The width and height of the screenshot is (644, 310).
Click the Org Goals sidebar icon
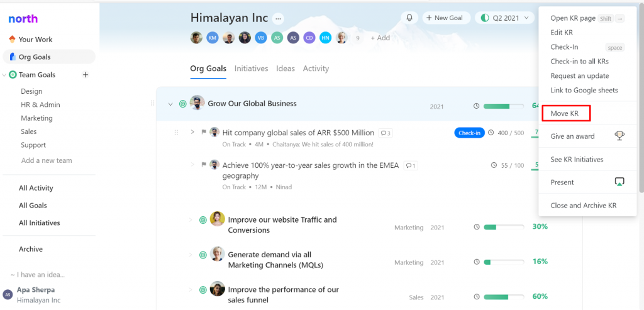[x=13, y=57]
